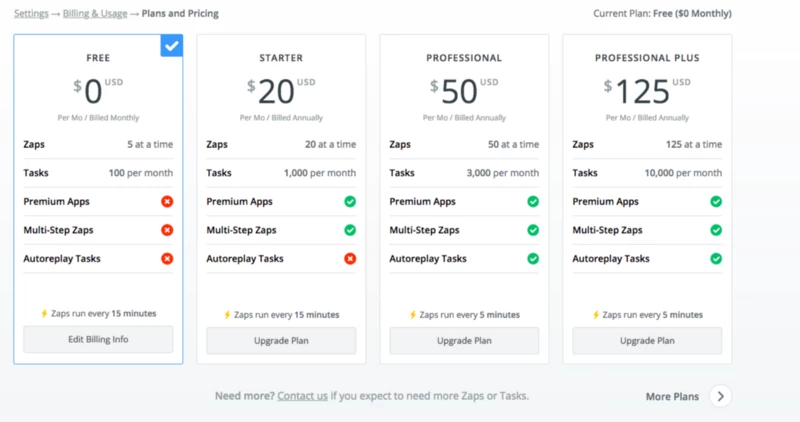This screenshot has width=800, height=422.
Task: Click the red X for Starter Autoreplay Tasks
Action: (349, 259)
